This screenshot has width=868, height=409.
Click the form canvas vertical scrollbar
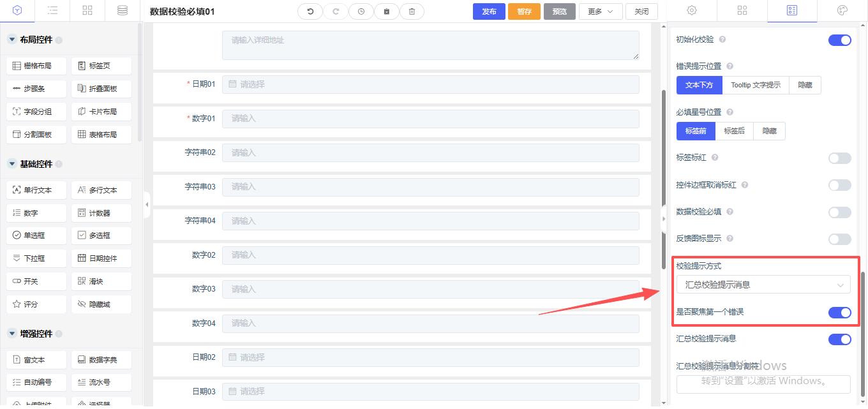coord(663,179)
